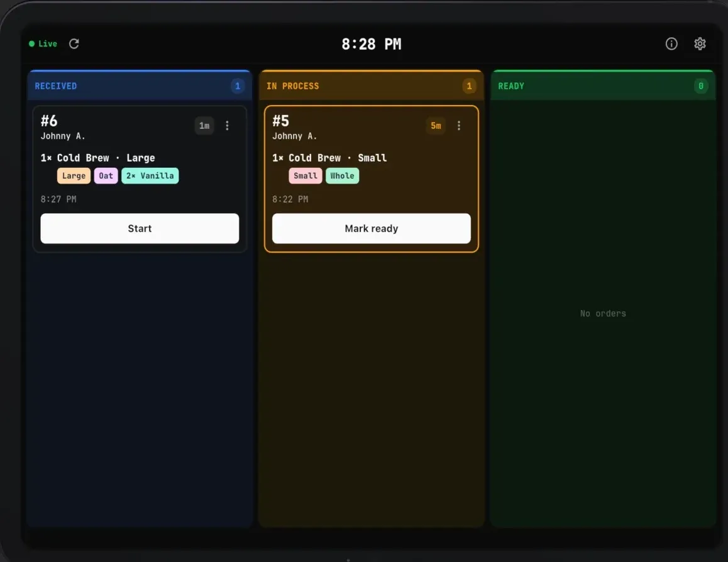Click the Received count badge showing 1
The height and width of the screenshot is (562, 728).
coord(238,86)
